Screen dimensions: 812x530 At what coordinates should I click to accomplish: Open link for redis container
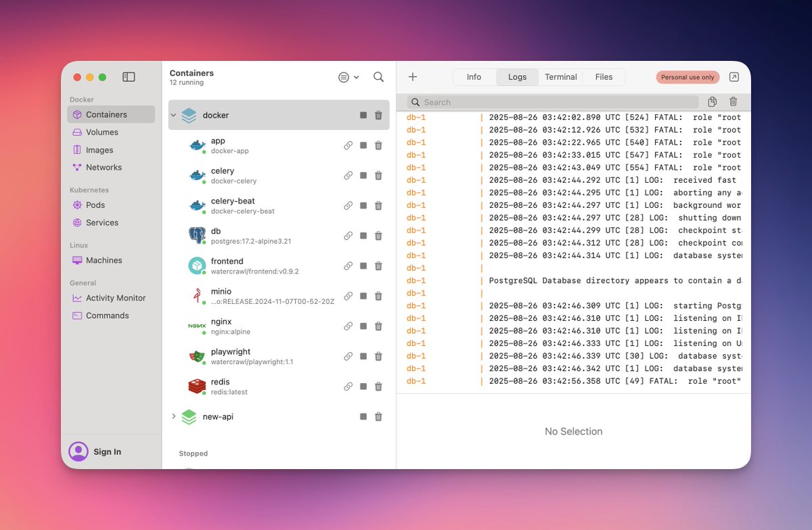(348, 387)
